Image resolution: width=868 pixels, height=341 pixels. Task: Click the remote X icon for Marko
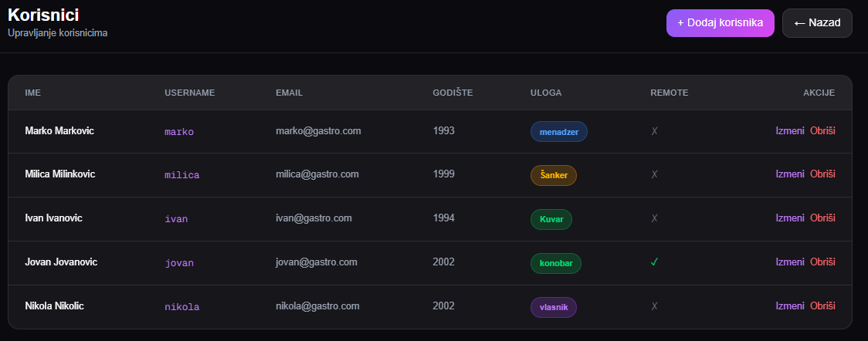[x=654, y=131]
